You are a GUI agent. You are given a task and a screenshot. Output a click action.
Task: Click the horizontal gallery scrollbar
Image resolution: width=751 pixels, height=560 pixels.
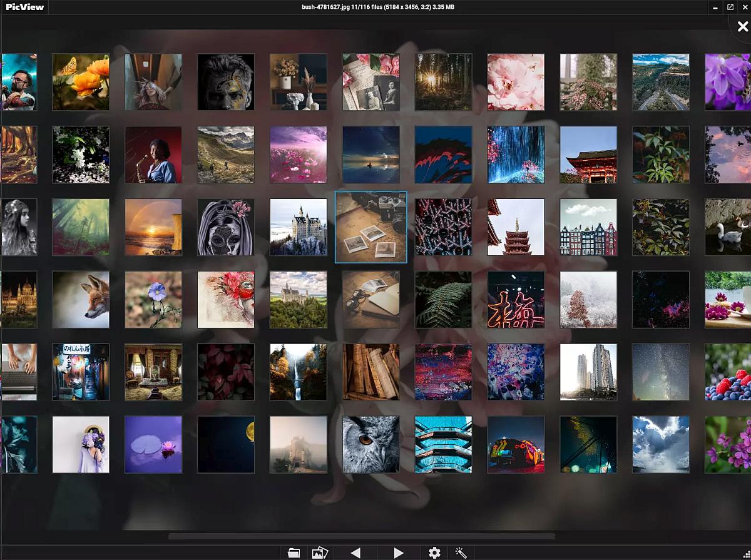pos(361,536)
